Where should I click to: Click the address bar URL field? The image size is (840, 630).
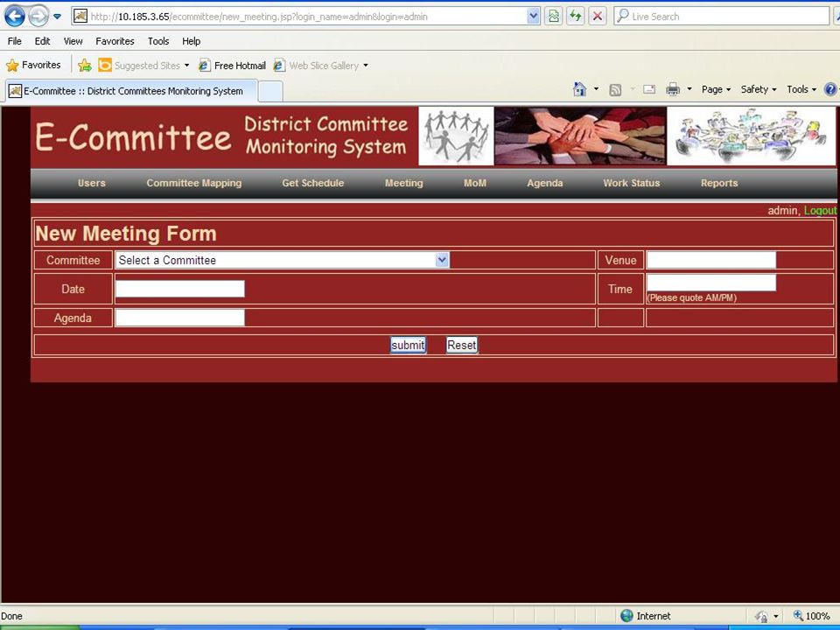pyautogui.click(x=307, y=17)
